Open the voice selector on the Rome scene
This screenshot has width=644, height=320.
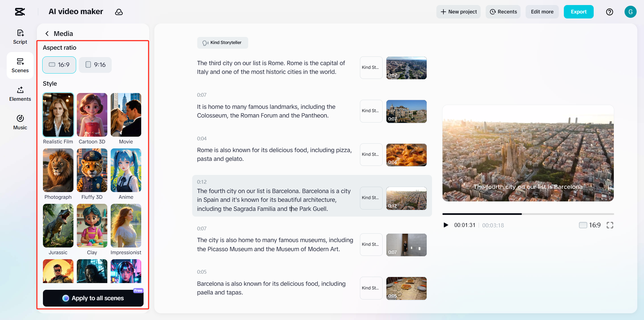(x=371, y=67)
